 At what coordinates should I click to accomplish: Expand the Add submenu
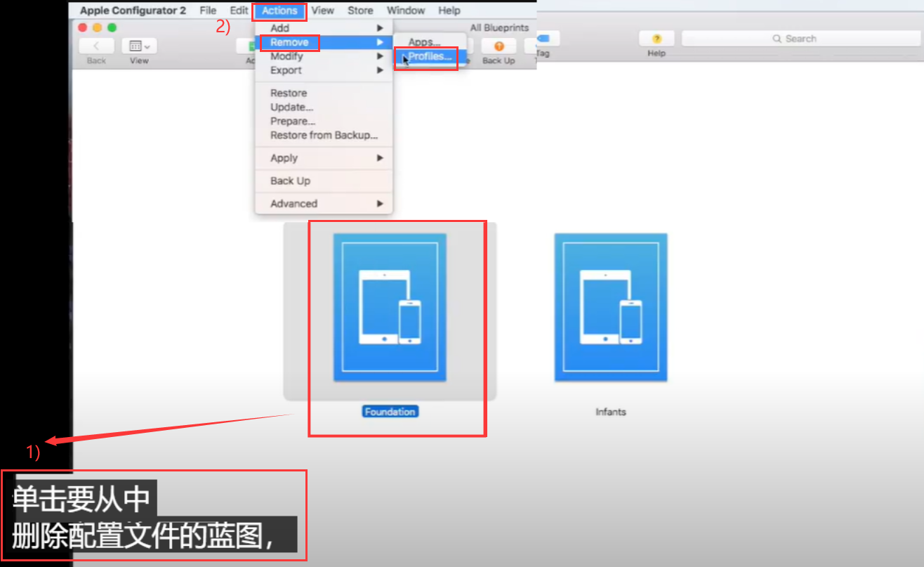point(324,28)
